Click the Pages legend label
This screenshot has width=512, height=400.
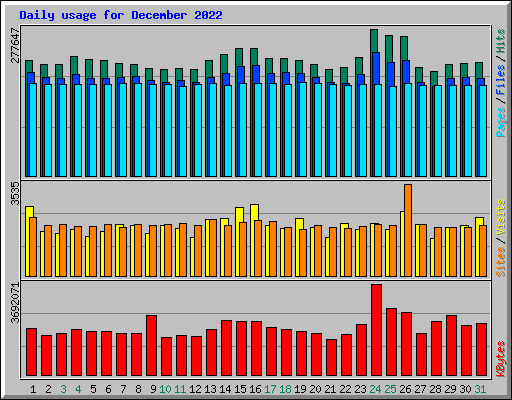[x=501, y=122]
